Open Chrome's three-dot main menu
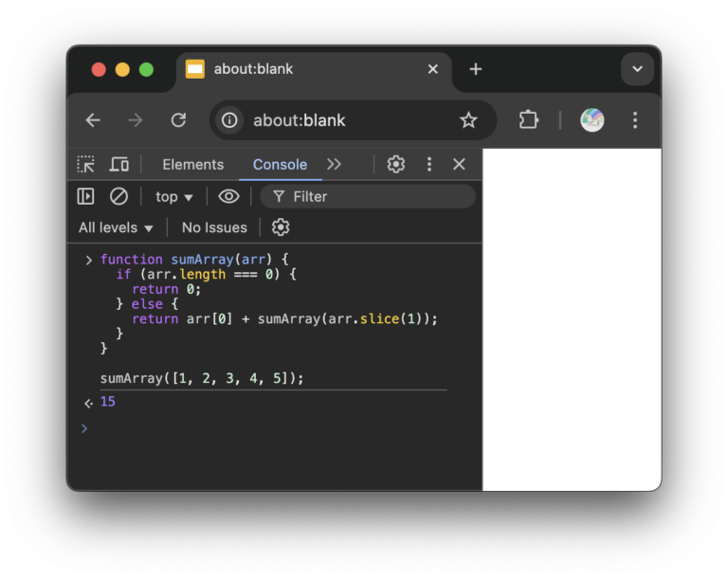The image size is (728, 579). click(x=635, y=120)
